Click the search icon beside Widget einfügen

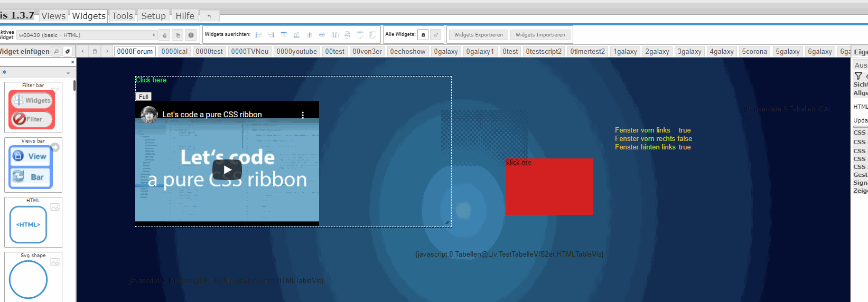click(x=57, y=51)
